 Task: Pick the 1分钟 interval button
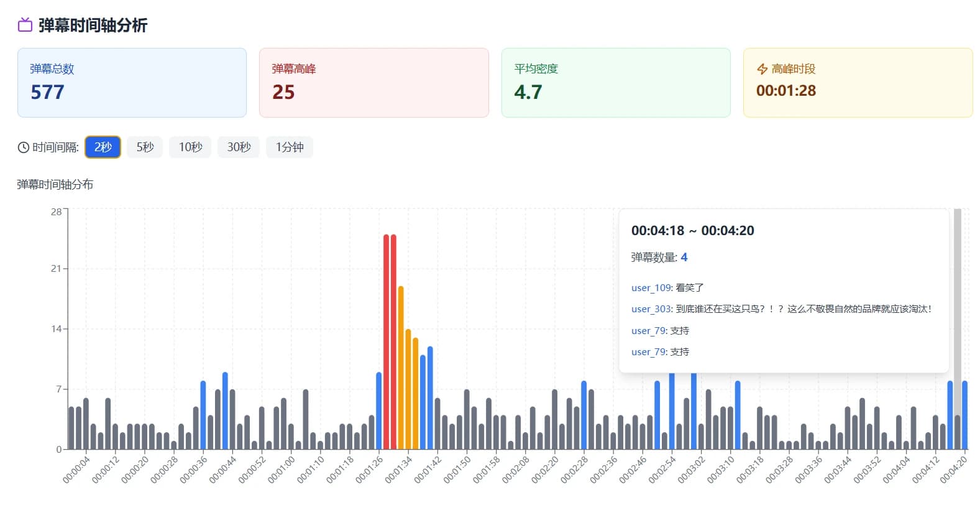click(x=290, y=147)
